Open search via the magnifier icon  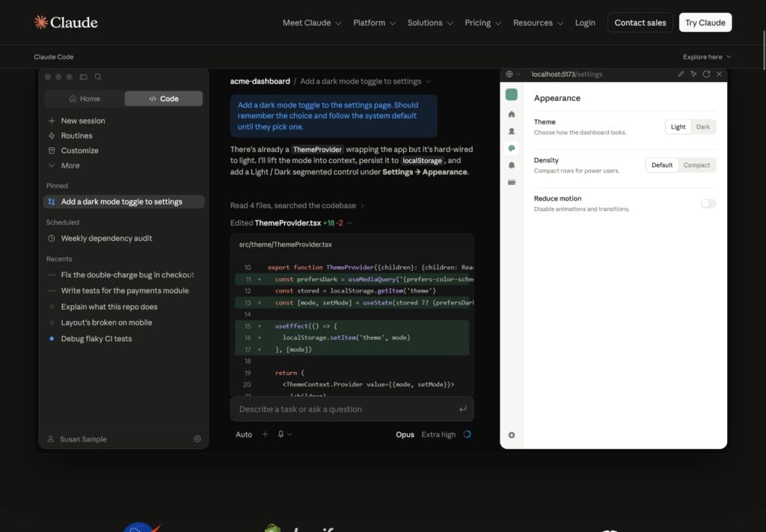98,77
